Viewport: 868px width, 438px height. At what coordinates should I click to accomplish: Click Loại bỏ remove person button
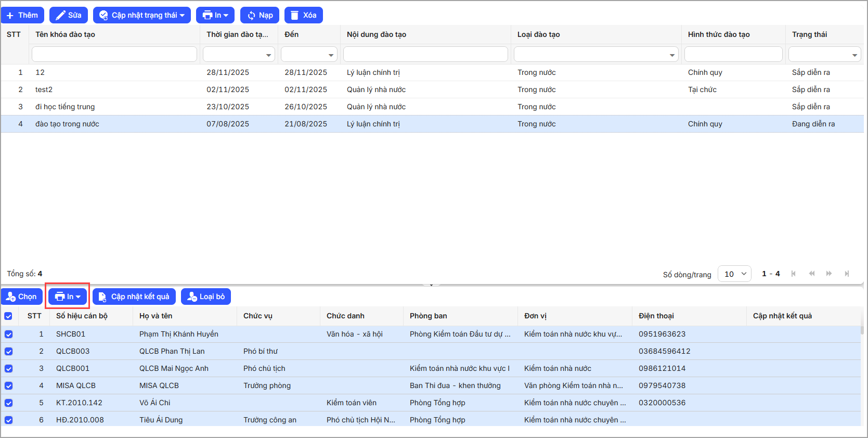coord(206,297)
